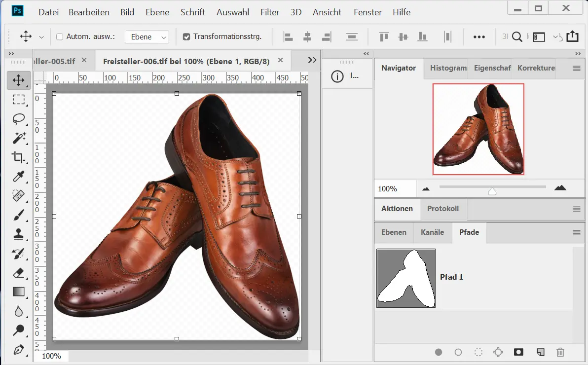Switch to the Protokoll tab

tap(442, 209)
